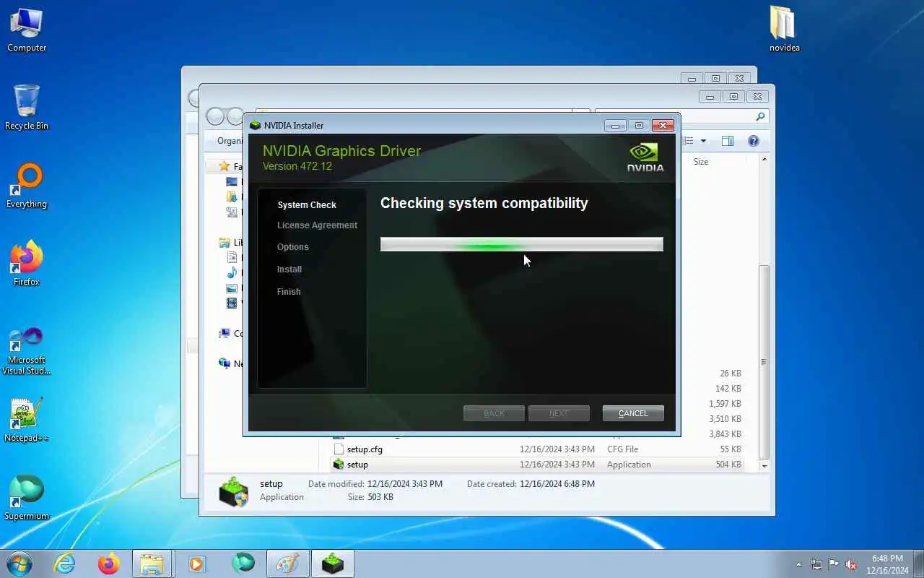Viewport: 924px width, 578px height.
Task: Click the muted volume tray icon
Action: [x=852, y=564]
